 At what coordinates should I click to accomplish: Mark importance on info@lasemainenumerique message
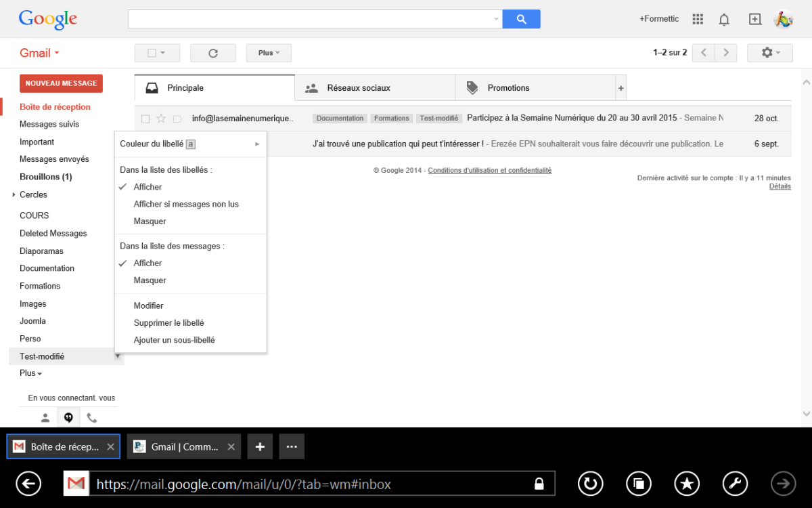coord(177,119)
